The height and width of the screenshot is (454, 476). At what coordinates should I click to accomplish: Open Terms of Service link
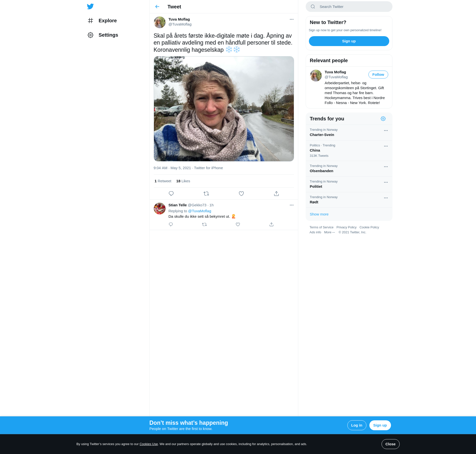[321, 227]
